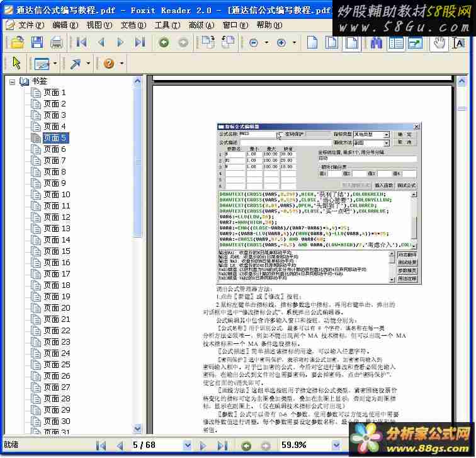Select the annotation selection arrow tool
Image resolution: width=476 pixels, height=458 pixels.
[x=16, y=63]
